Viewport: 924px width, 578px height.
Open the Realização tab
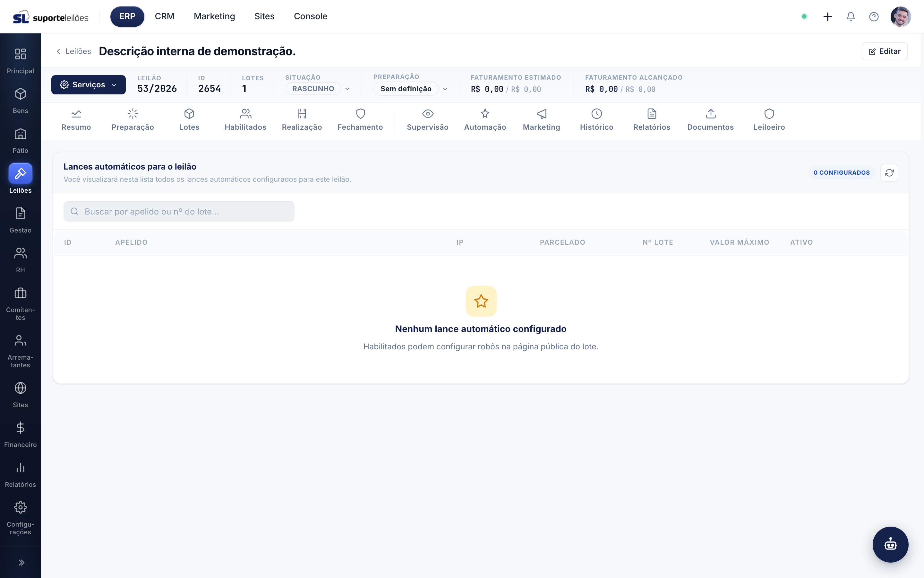pos(302,120)
